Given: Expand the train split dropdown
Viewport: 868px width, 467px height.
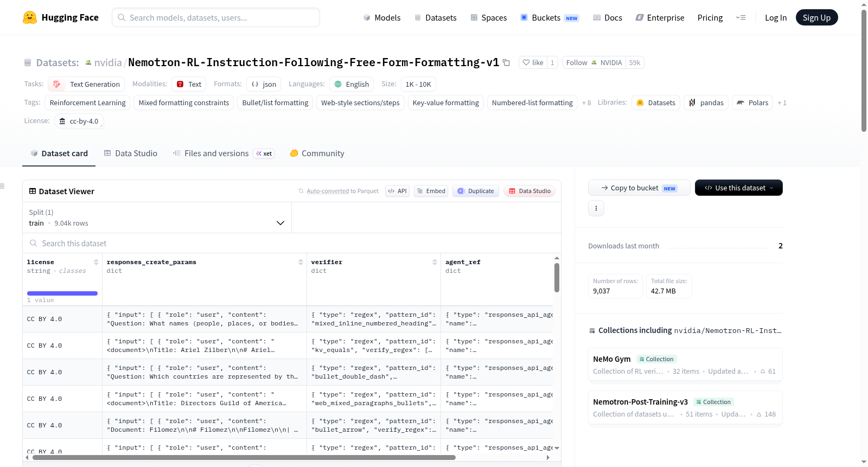Looking at the screenshot, I should [157, 217].
